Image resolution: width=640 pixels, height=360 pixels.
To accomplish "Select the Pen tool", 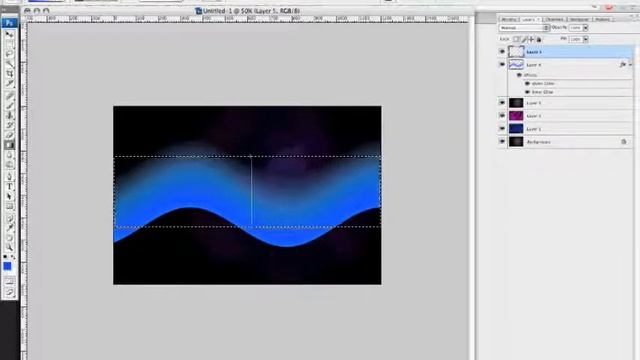I will (9, 176).
